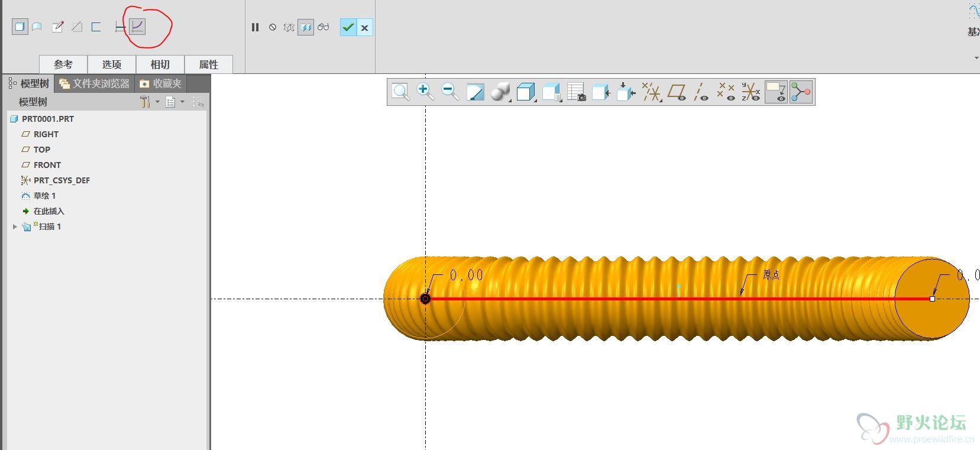Select 扫描 1 in the model tree

pos(41,226)
